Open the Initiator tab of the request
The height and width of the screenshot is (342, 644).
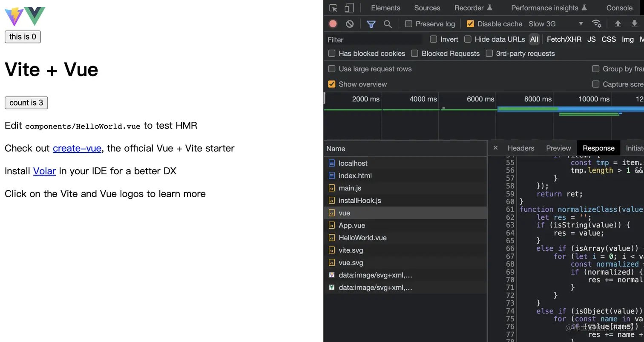click(x=635, y=148)
